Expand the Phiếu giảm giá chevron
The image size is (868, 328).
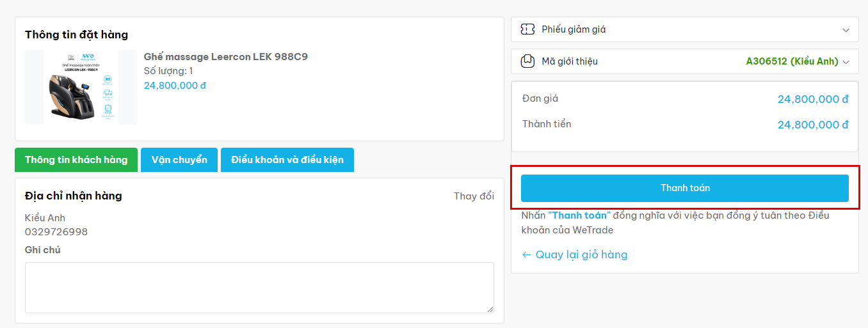(x=846, y=29)
